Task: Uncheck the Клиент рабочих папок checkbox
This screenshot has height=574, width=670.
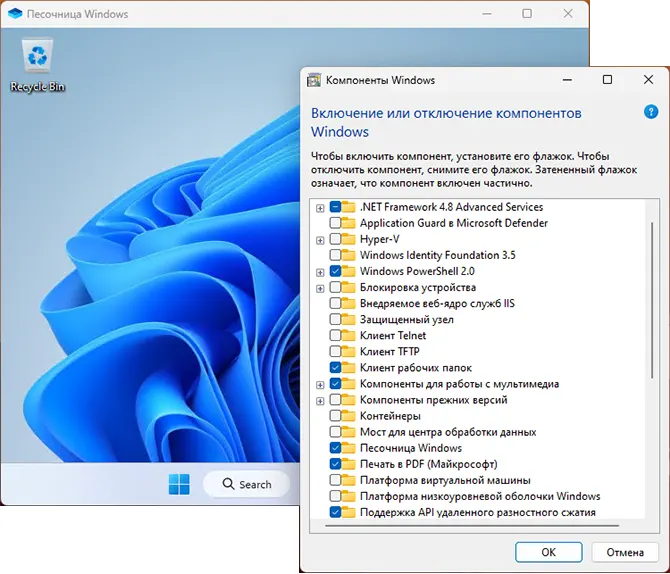Action: point(335,368)
